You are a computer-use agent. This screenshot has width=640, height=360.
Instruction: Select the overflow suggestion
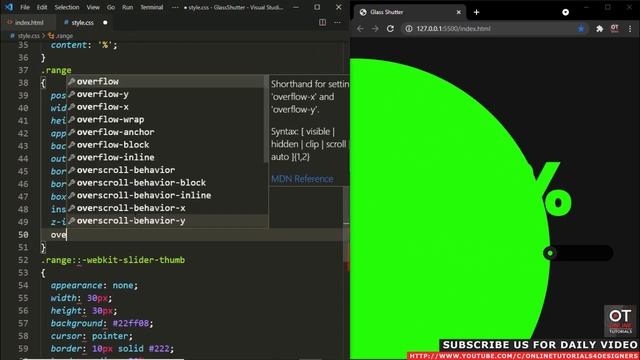pos(167,81)
